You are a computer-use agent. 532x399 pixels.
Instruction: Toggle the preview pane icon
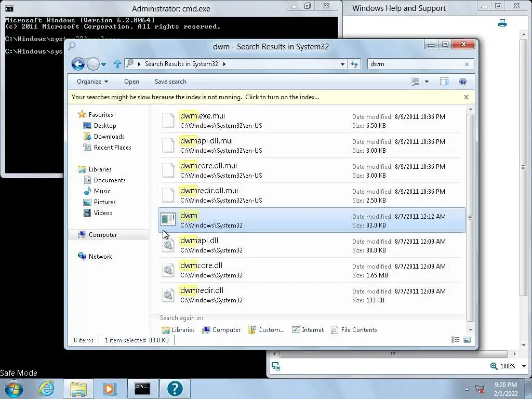click(444, 82)
